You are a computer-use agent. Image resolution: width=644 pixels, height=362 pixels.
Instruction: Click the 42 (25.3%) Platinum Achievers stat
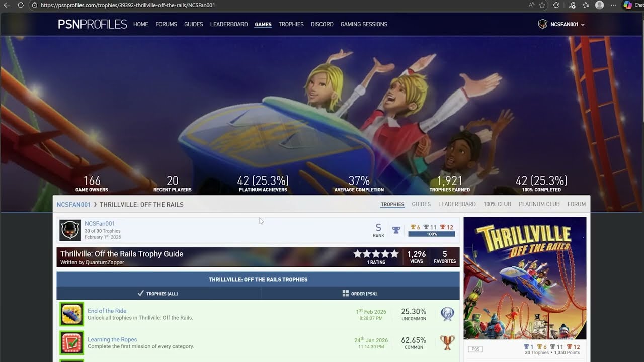pyautogui.click(x=263, y=184)
